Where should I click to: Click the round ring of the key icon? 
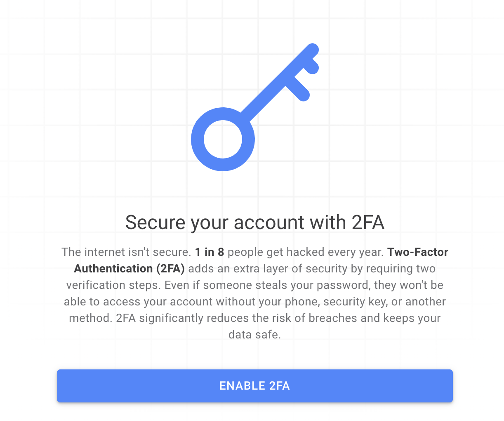click(223, 139)
